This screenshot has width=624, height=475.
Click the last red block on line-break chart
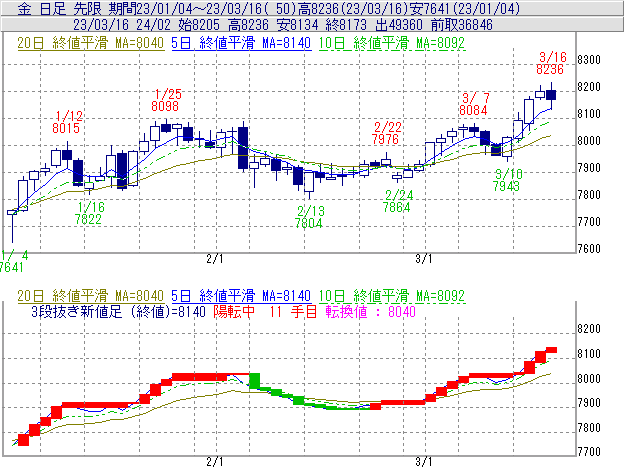pos(551,350)
